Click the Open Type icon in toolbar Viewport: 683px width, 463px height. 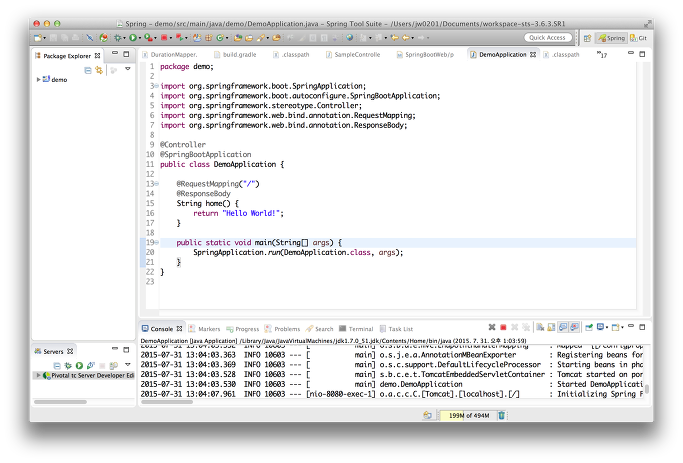click(238, 38)
